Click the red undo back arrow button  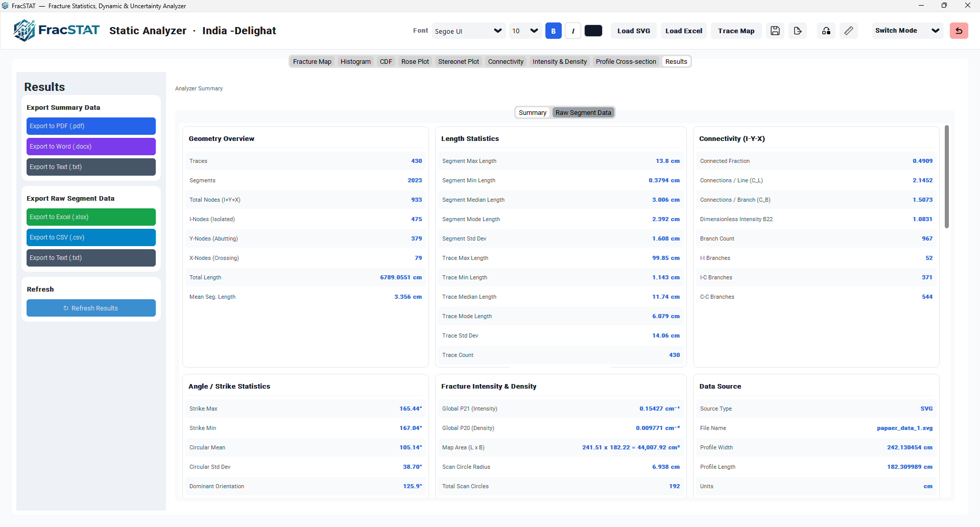[x=959, y=31]
